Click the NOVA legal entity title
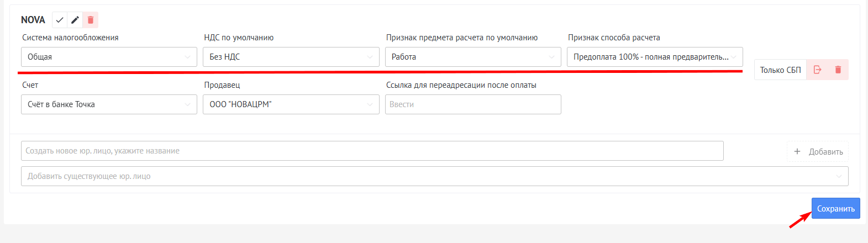This screenshot has height=243, width=868. 33,20
